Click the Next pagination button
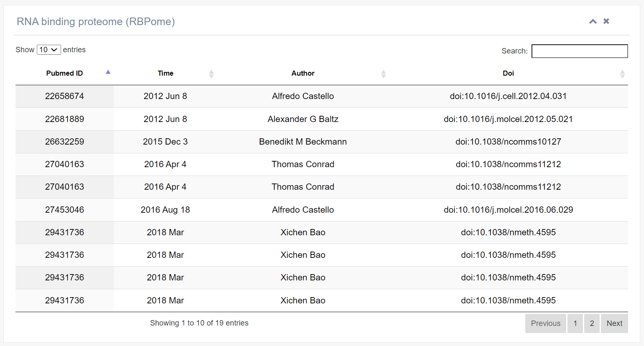 coord(614,323)
